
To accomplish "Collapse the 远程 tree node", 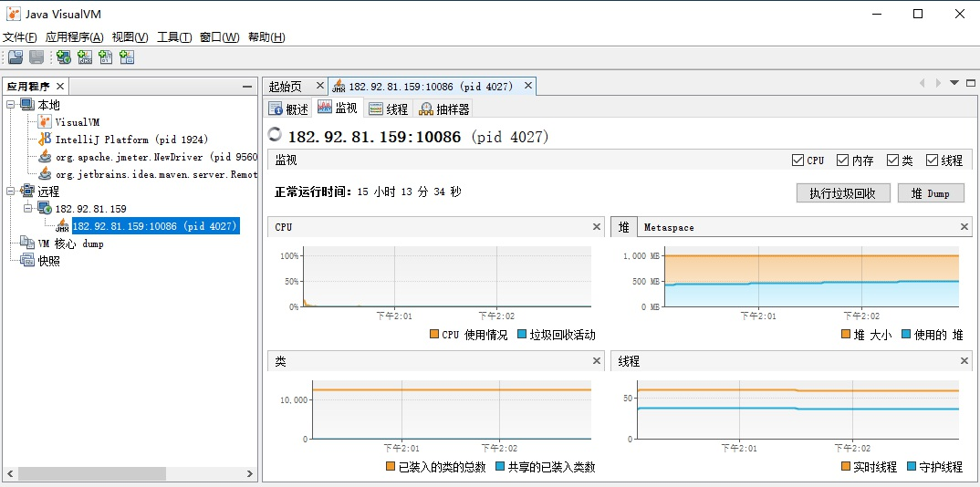I will 11,192.
